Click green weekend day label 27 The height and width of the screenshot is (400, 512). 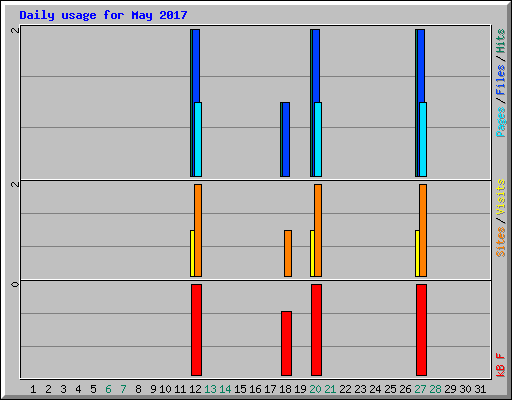click(x=420, y=389)
